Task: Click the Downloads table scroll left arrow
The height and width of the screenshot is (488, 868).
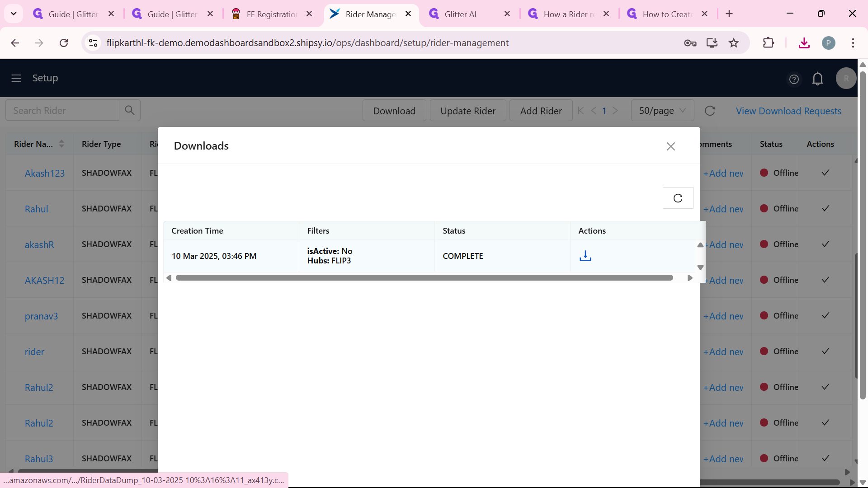Action: click(x=169, y=278)
